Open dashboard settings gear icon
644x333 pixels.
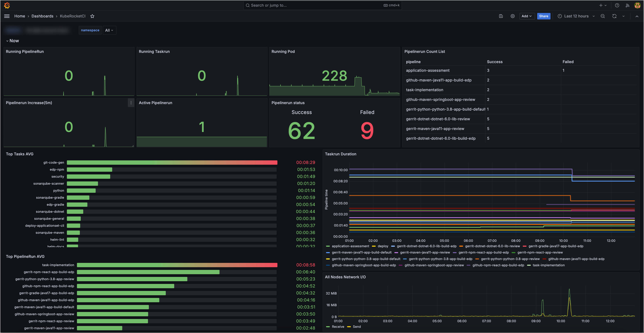[513, 16]
